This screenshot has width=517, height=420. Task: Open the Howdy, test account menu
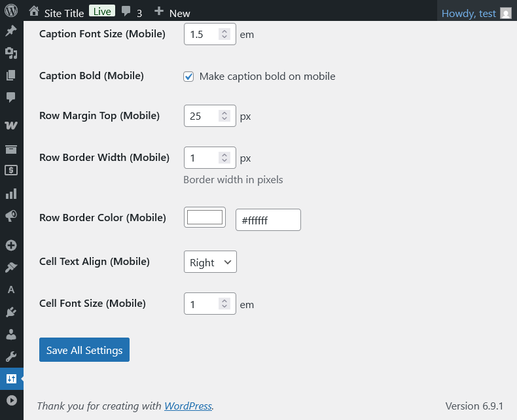click(476, 13)
